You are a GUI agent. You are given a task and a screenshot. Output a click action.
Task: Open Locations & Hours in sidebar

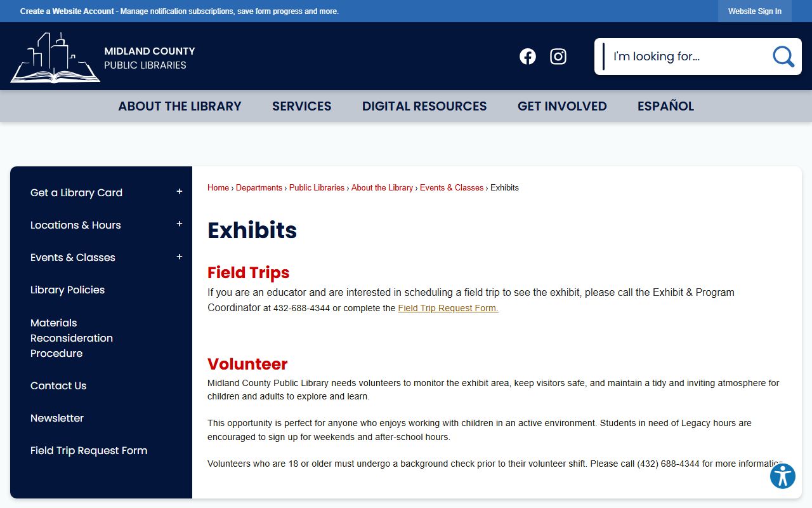(75, 225)
